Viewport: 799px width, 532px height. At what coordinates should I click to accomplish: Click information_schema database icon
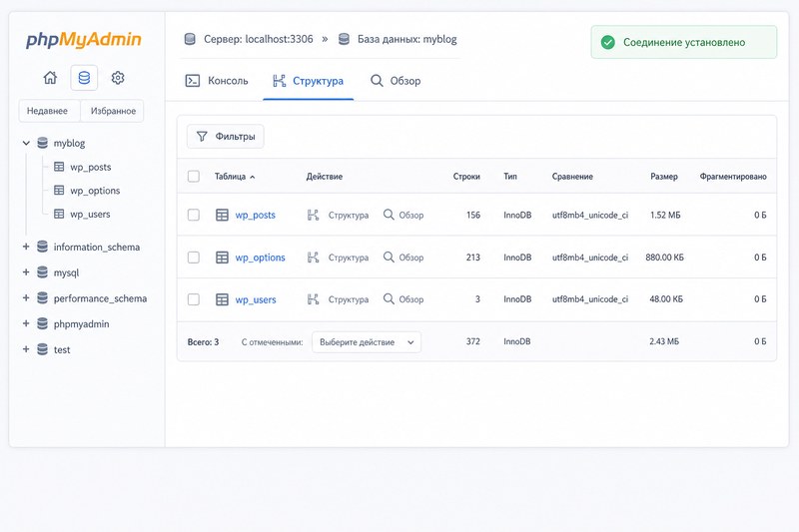[x=43, y=247]
